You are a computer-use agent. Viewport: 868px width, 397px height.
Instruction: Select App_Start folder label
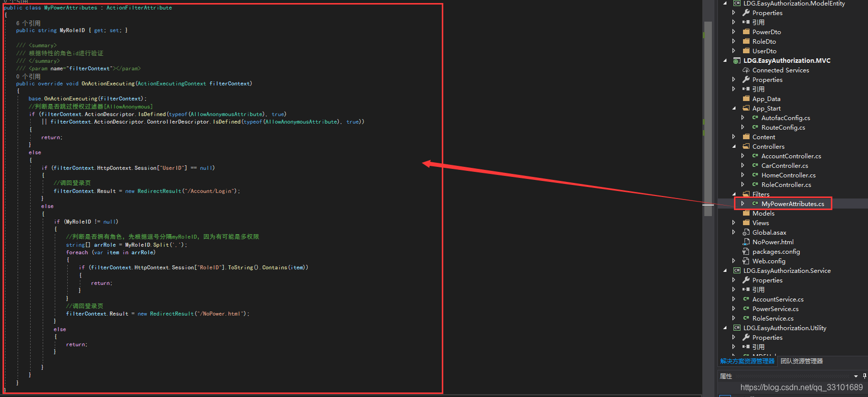766,108
